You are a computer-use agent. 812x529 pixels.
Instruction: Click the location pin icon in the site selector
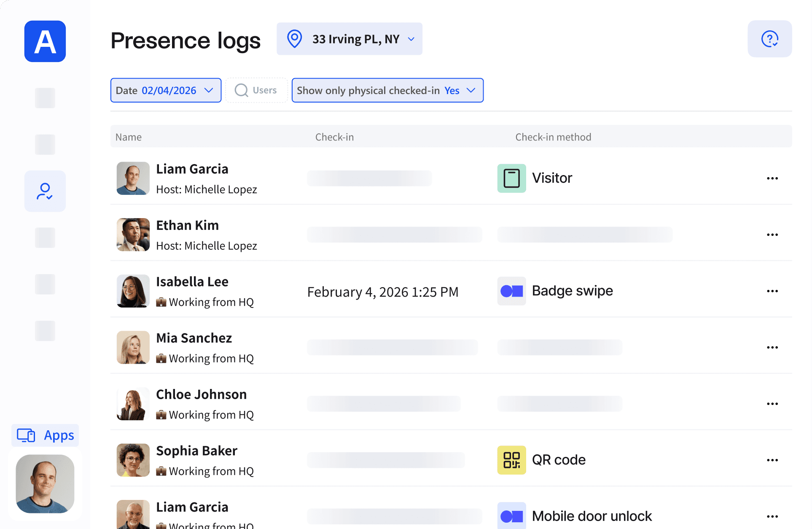294,38
